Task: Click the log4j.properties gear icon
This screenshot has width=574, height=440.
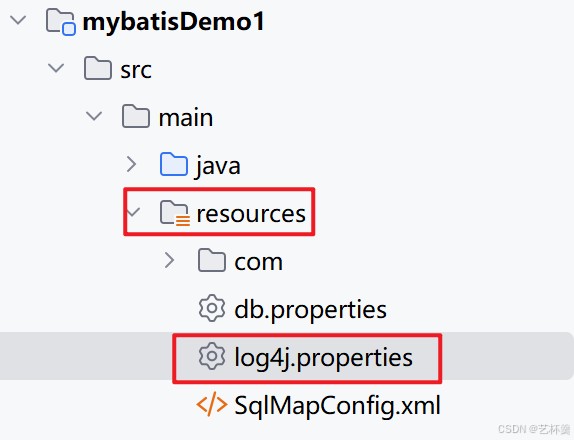Action: click(x=212, y=356)
